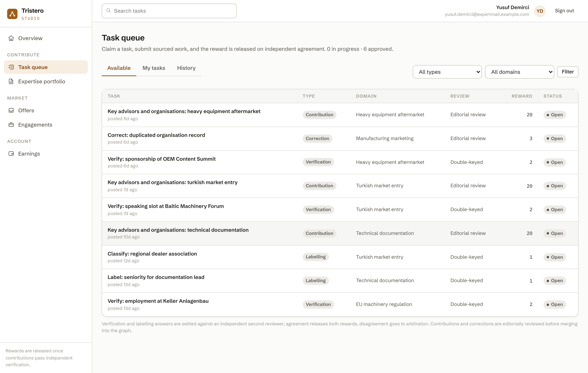Click the DOMAIN column header
588x373 pixels.
(366, 96)
